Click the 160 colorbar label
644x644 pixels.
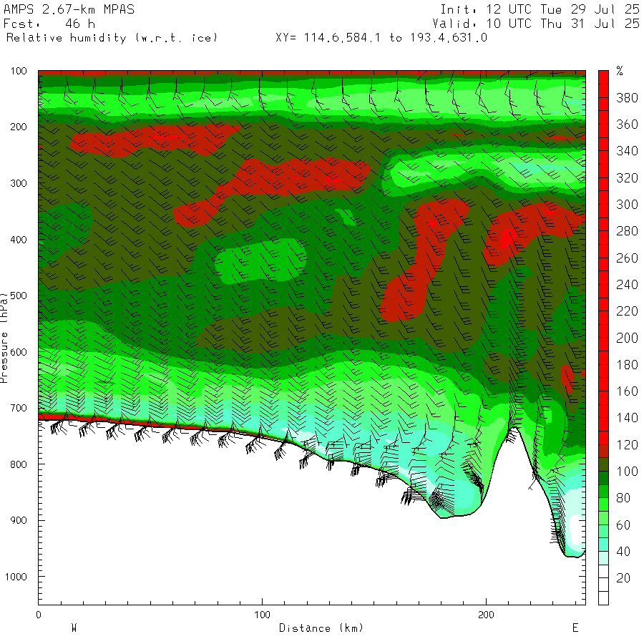(627, 391)
